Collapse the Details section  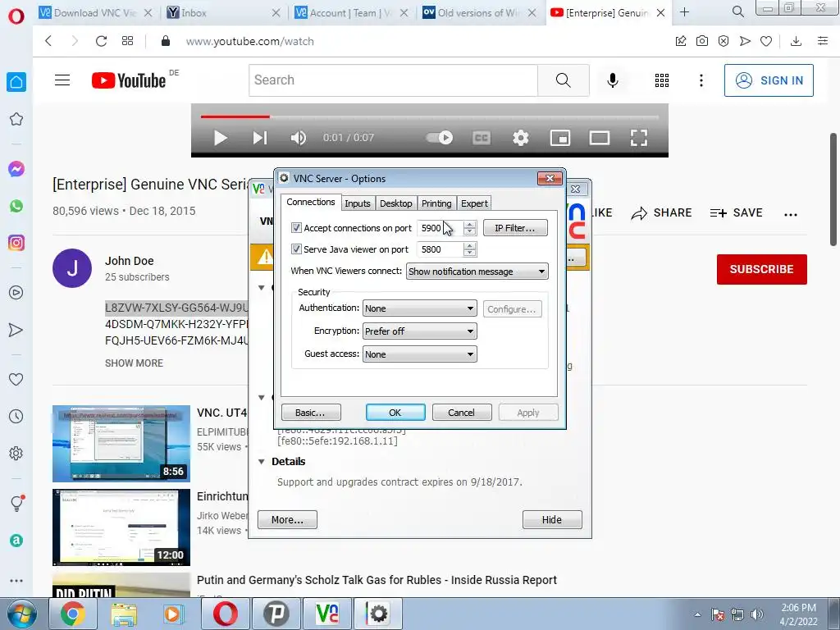[262, 462]
